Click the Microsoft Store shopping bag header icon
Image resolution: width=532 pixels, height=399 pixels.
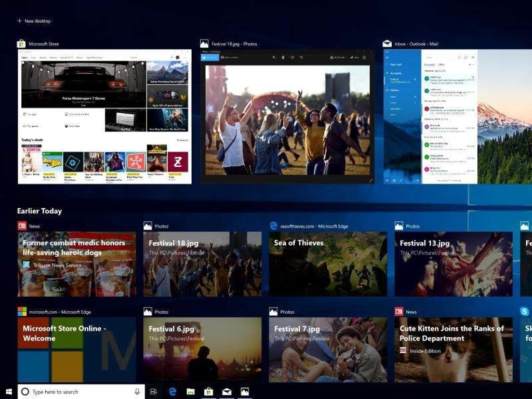(21, 44)
